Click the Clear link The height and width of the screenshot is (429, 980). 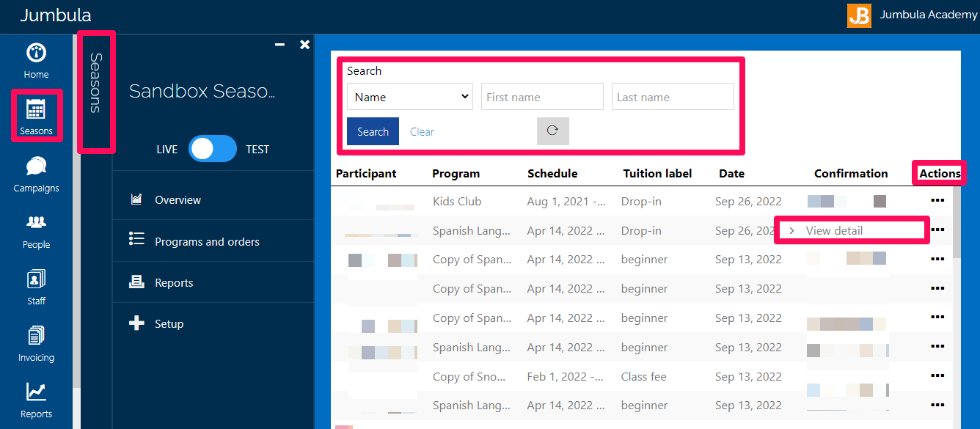click(x=422, y=132)
